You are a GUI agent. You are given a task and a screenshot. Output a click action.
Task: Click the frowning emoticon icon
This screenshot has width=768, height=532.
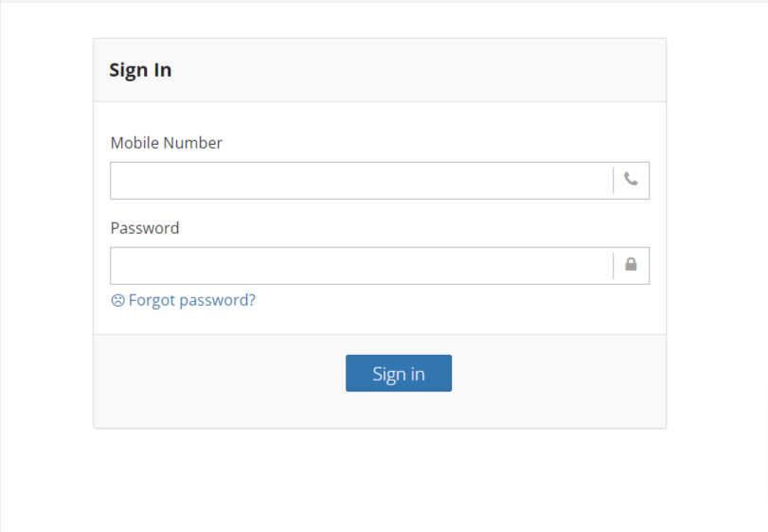point(118,300)
